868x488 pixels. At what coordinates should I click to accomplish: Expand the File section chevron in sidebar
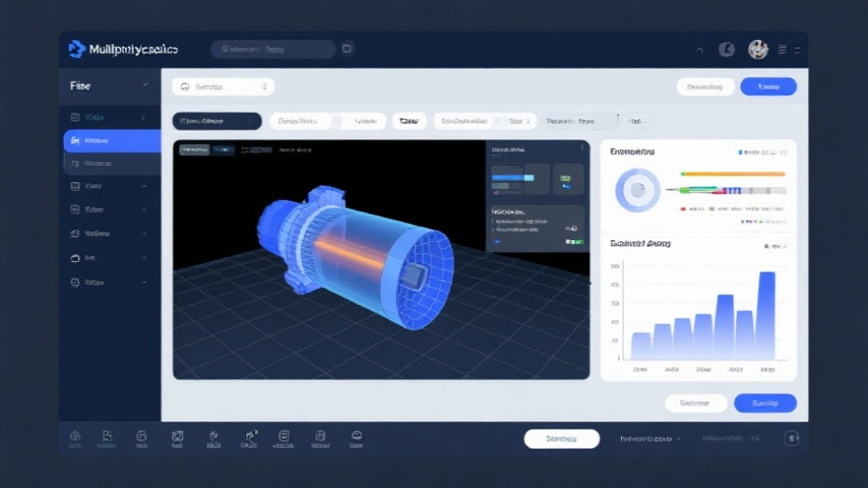(146, 86)
